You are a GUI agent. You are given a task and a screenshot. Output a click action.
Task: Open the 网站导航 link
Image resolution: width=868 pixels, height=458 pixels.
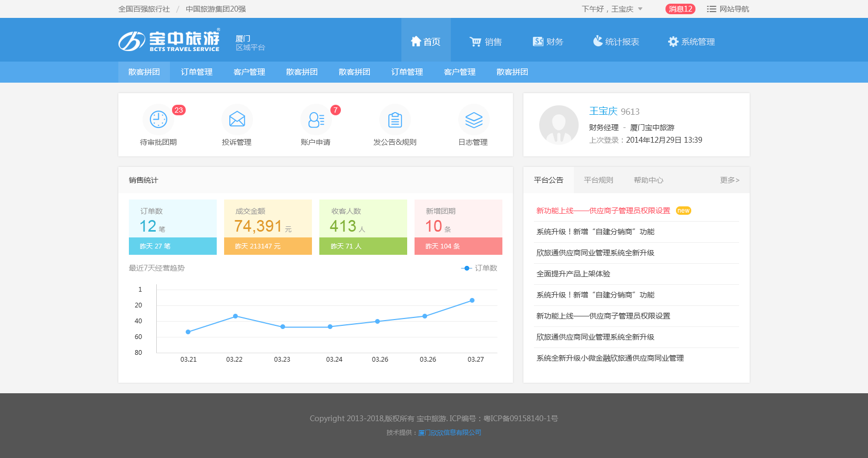[734, 9]
